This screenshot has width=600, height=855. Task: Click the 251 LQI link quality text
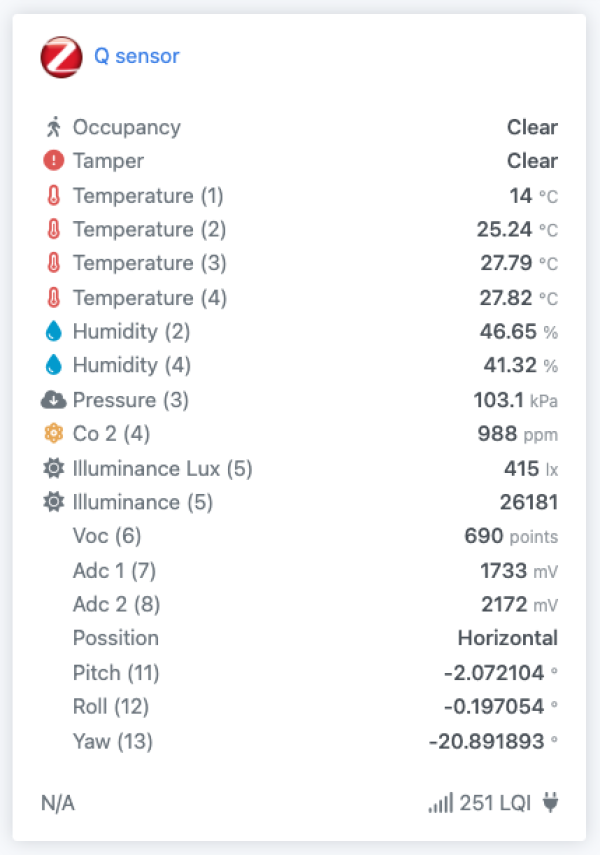click(x=495, y=803)
